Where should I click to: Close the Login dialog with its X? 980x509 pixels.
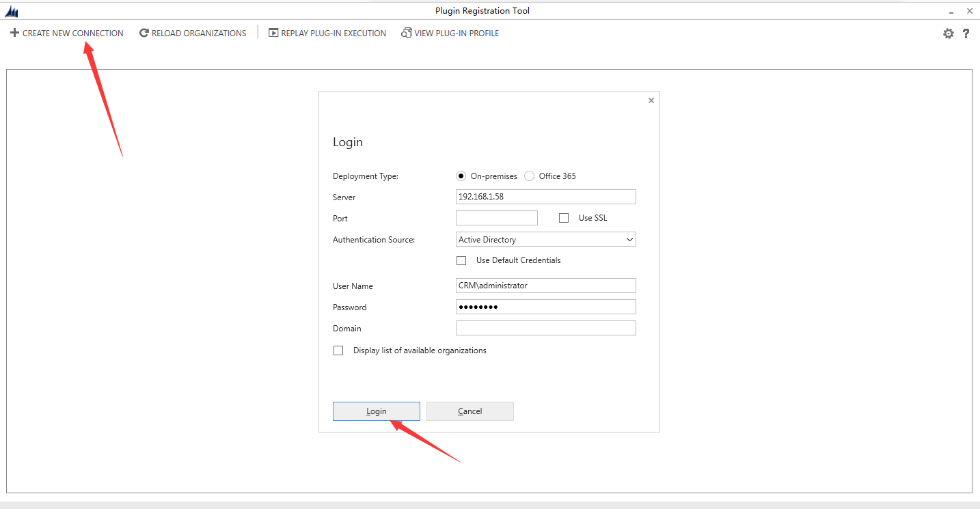[x=651, y=100]
